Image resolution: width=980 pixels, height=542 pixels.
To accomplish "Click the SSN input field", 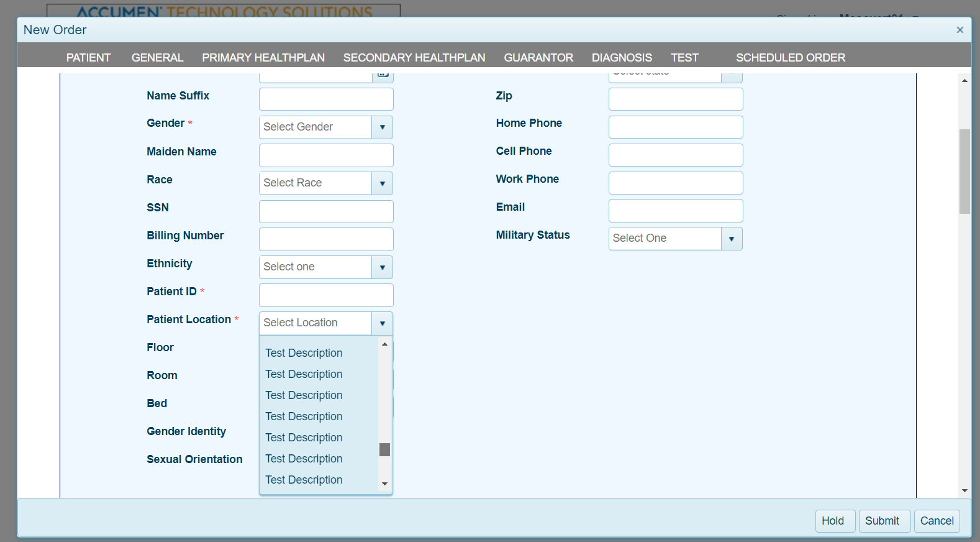I will point(326,211).
